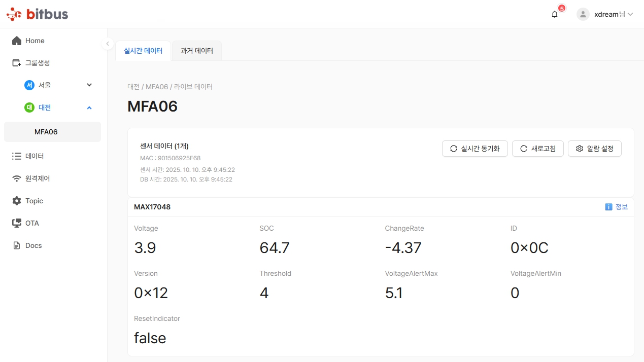Click the Home house icon

pyautogui.click(x=17, y=41)
